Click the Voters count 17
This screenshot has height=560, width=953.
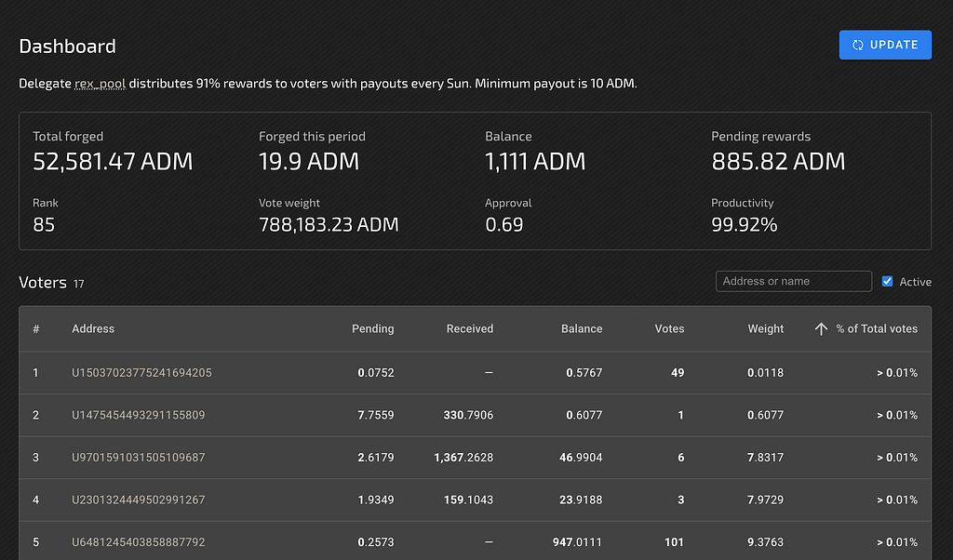coord(78,284)
